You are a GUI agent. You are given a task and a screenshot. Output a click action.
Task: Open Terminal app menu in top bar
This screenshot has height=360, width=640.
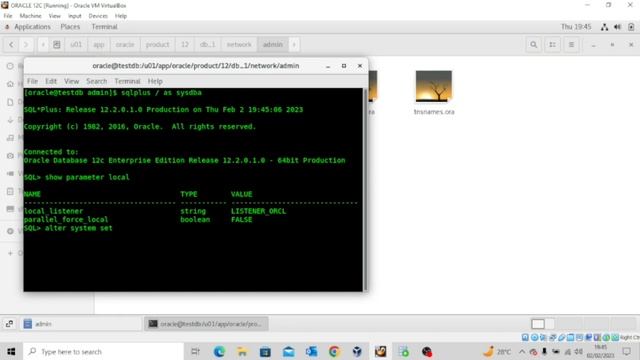pos(104,27)
